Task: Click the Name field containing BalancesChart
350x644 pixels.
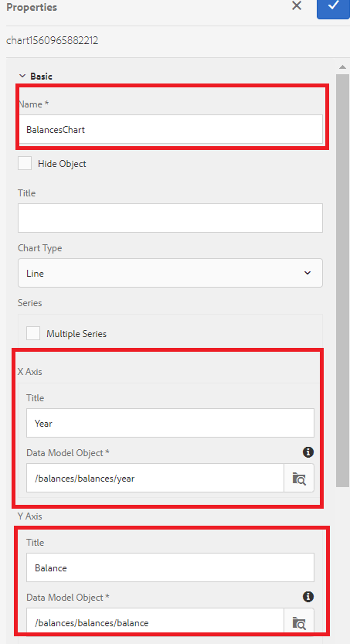Action: coord(170,129)
